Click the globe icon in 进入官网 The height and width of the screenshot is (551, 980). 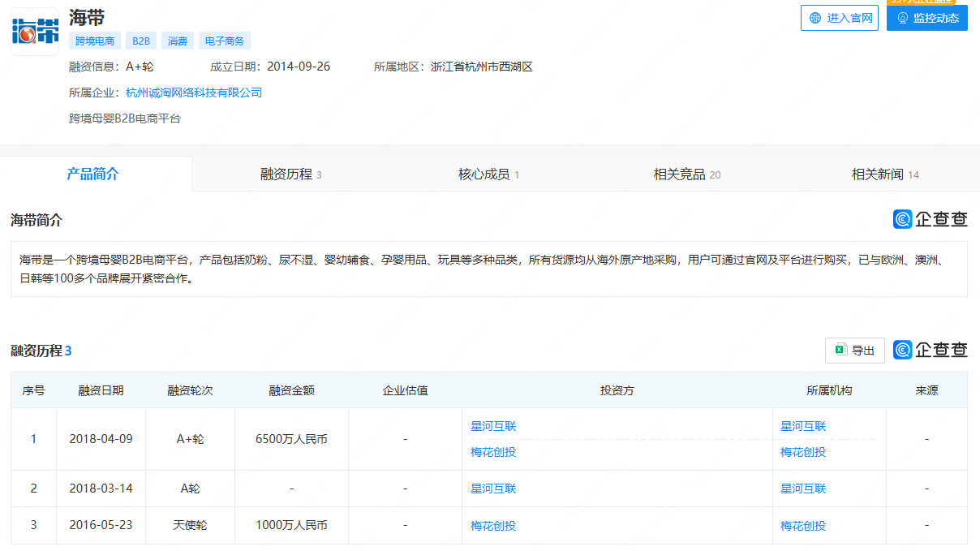coord(815,18)
